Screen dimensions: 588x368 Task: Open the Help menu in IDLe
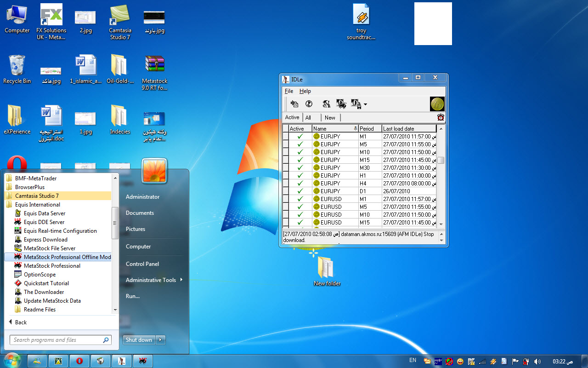tap(305, 91)
